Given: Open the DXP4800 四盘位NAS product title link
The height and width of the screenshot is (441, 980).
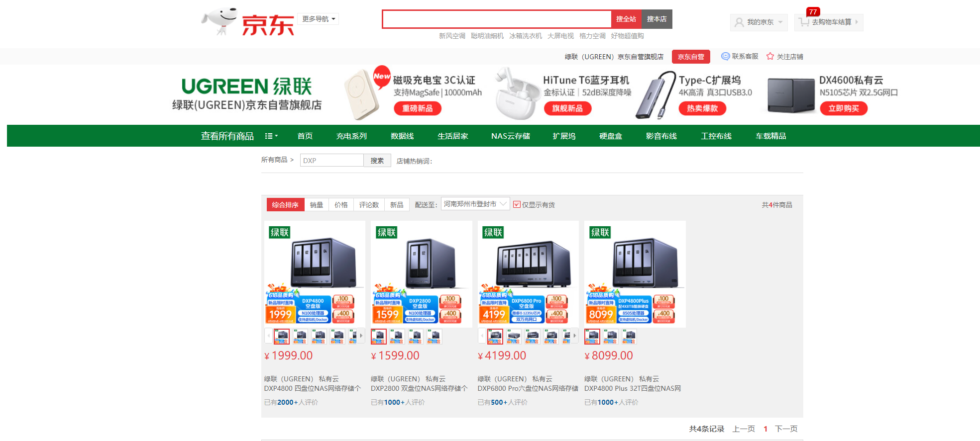Looking at the screenshot, I should pos(313,383).
